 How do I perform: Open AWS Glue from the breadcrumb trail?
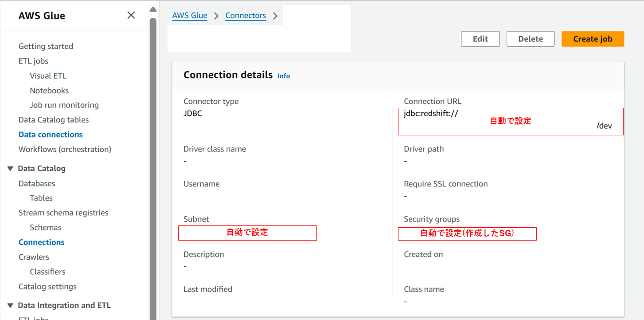tap(190, 15)
